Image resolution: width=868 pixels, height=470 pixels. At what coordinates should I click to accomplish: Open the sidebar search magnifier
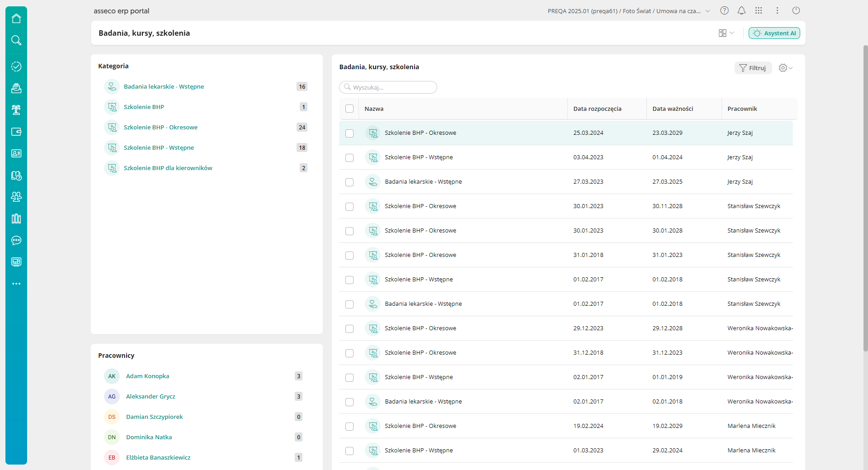(x=16, y=40)
